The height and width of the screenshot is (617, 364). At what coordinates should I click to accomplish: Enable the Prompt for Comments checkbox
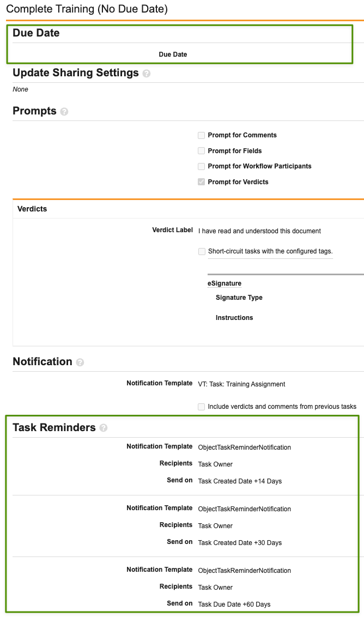coord(202,135)
